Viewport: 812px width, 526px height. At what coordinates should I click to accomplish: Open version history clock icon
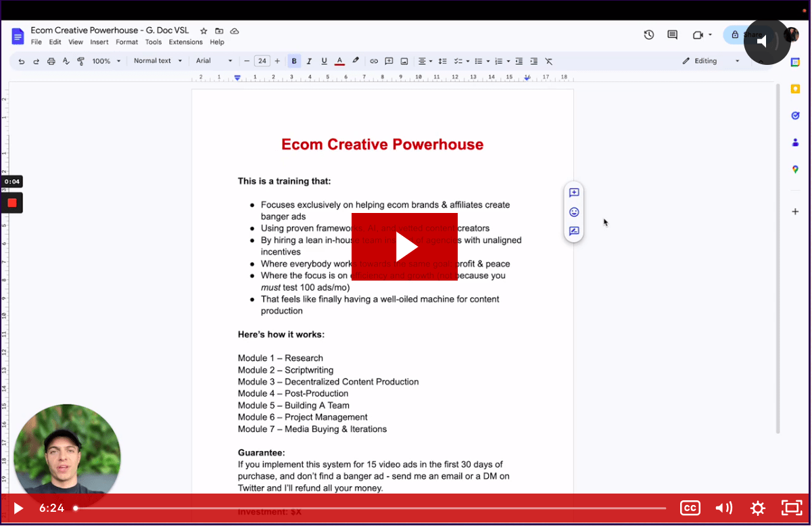click(648, 35)
